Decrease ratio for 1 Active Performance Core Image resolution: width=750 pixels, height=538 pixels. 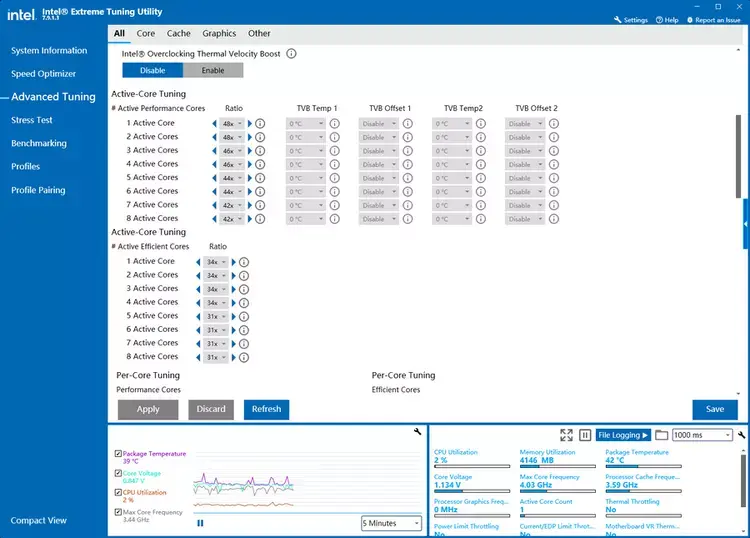pyautogui.click(x=214, y=123)
